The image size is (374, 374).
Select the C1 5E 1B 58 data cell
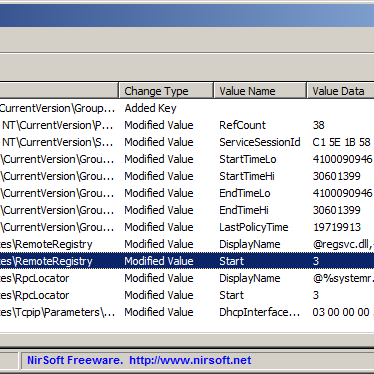341,142
